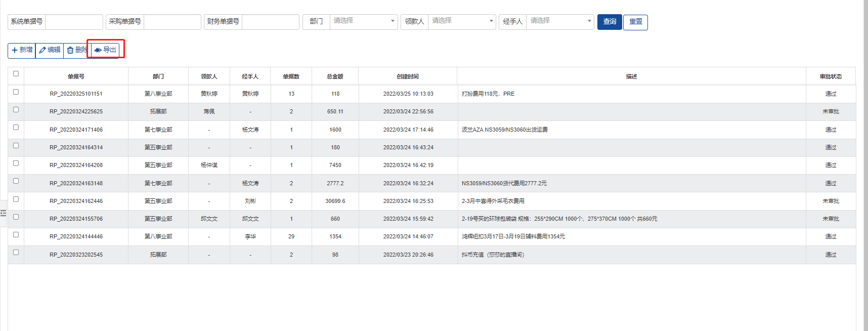Open the 部门 department dropdown

point(363,21)
